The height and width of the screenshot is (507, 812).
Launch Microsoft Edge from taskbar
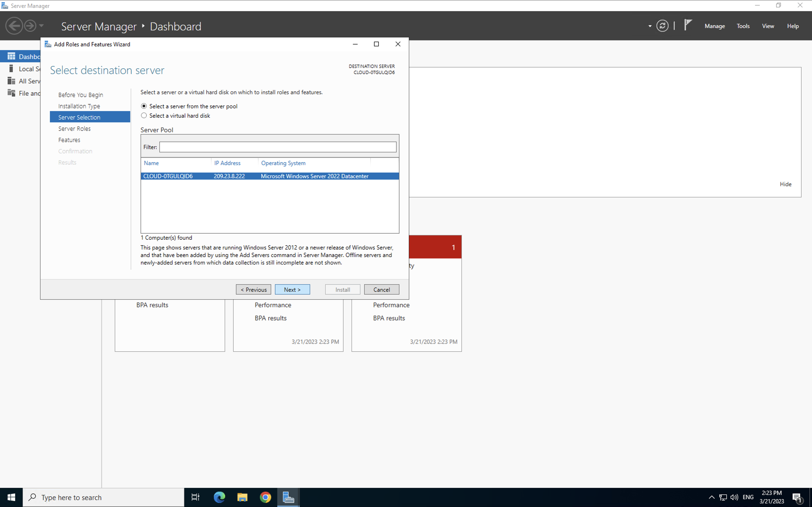[219, 497]
